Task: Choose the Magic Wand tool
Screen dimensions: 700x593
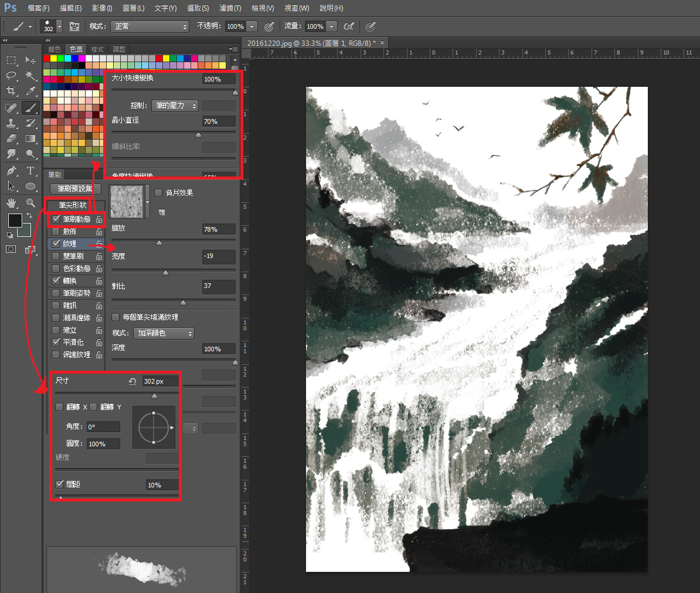Action: (x=30, y=76)
